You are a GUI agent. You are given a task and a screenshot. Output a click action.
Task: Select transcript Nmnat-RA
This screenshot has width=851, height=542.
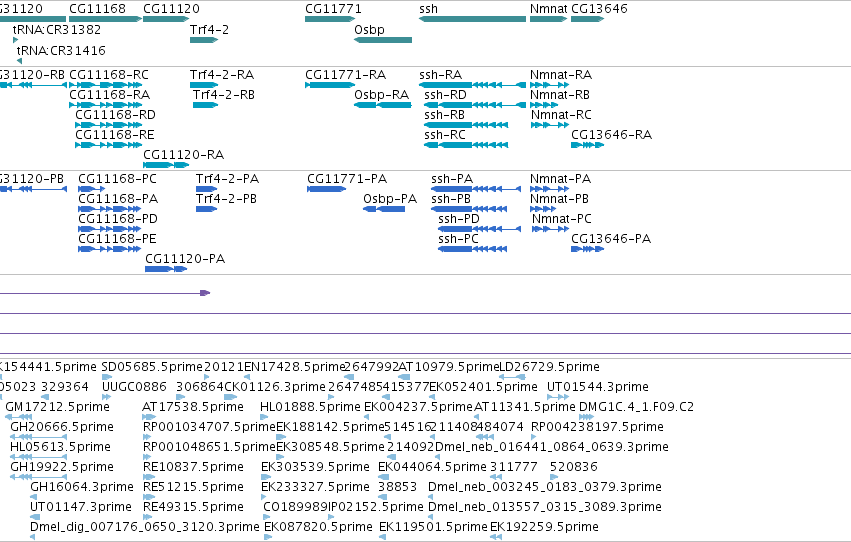pyautogui.click(x=561, y=74)
